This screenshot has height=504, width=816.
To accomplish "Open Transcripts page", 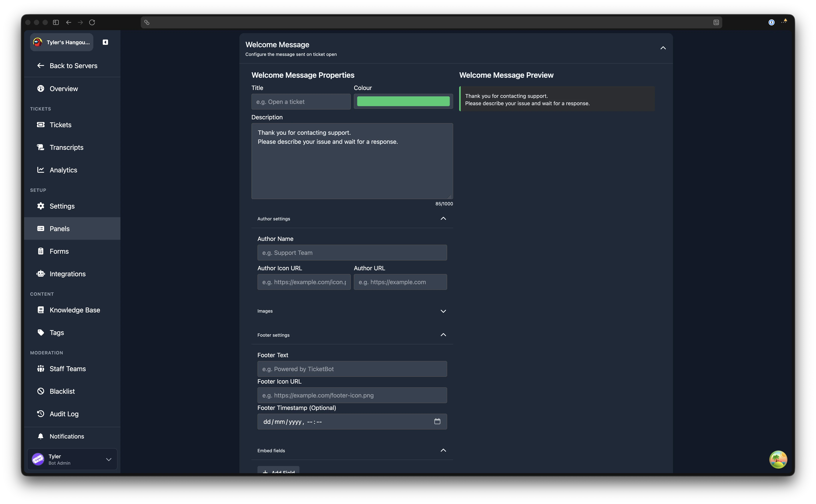I will click(x=72, y=147).
